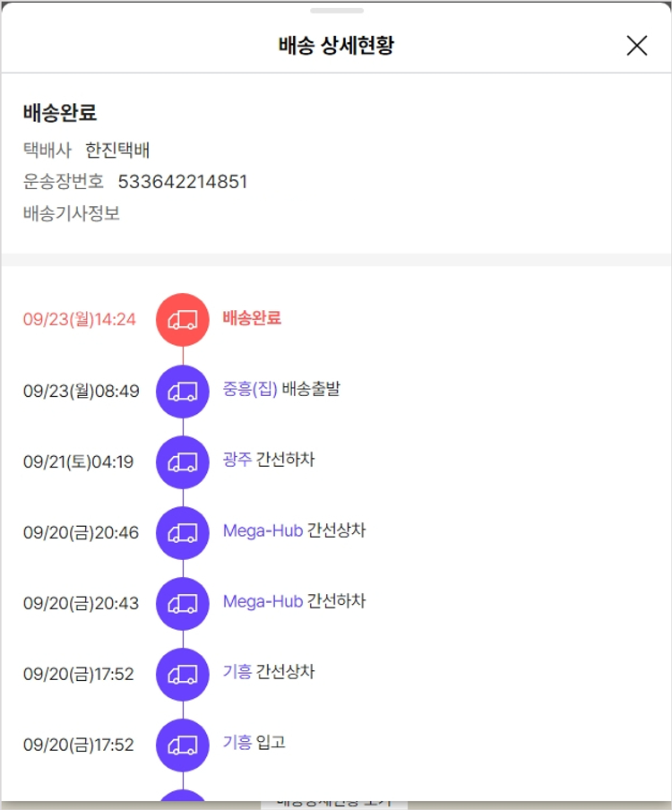Click the truck icon beside 중흥(집) 배송출발
Screen dimensions: 672x810
click(x=183, y=391)
